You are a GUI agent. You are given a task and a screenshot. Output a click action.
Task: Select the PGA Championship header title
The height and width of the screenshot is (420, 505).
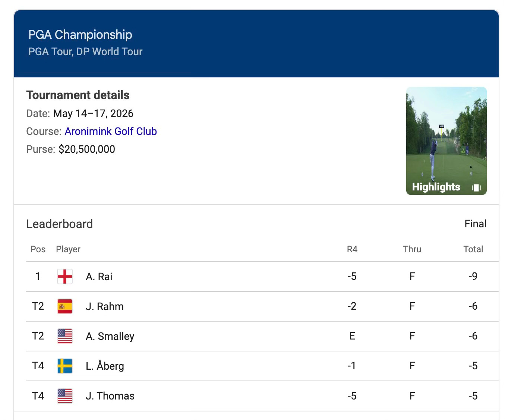click(x=80, y=34)
